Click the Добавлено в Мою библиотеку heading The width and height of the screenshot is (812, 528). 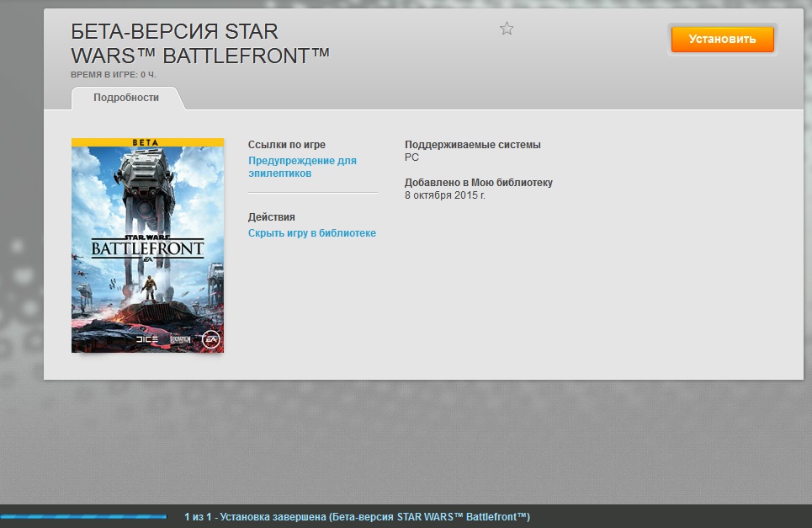pos(479,183)
